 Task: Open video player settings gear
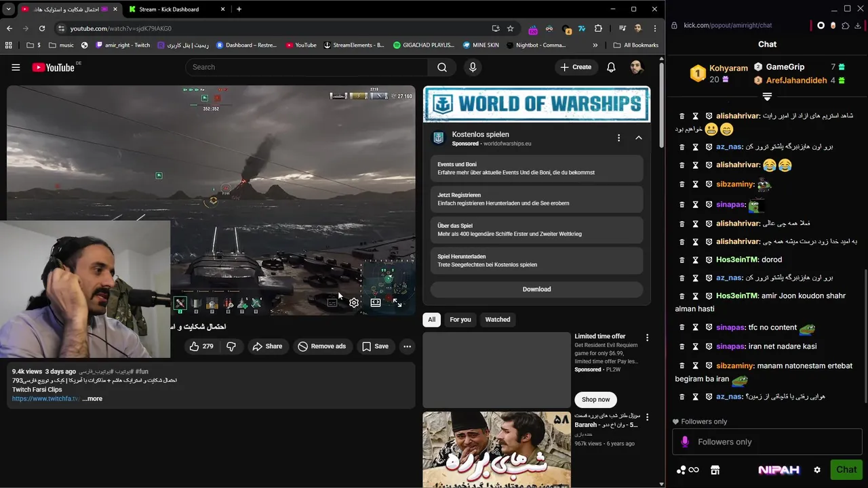(354, 303)
